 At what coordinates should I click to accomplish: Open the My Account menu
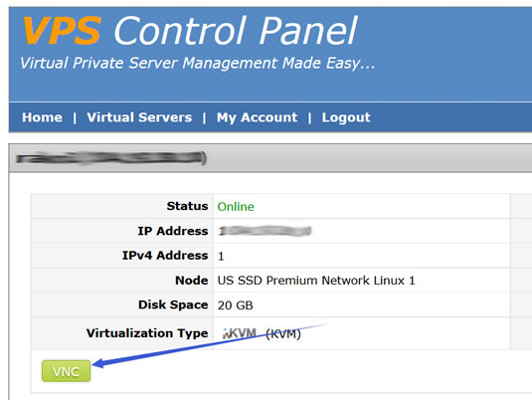point(257,117)
